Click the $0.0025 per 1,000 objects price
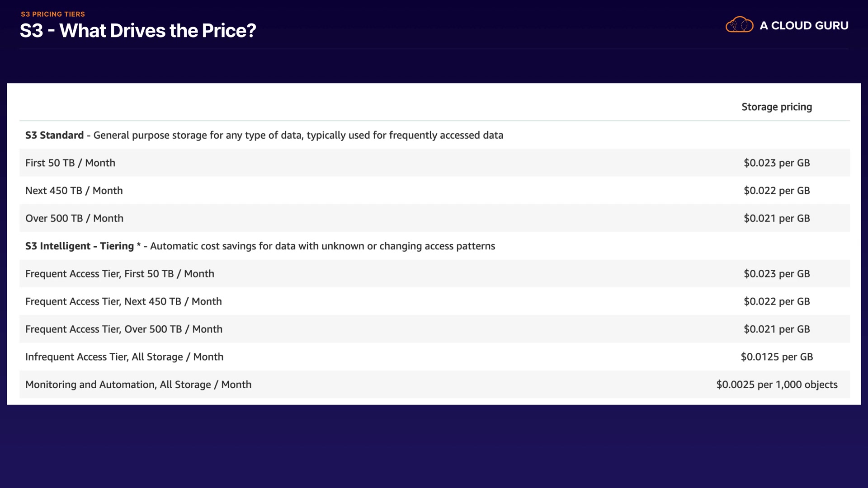868x488 pixels. click(777, 385)
